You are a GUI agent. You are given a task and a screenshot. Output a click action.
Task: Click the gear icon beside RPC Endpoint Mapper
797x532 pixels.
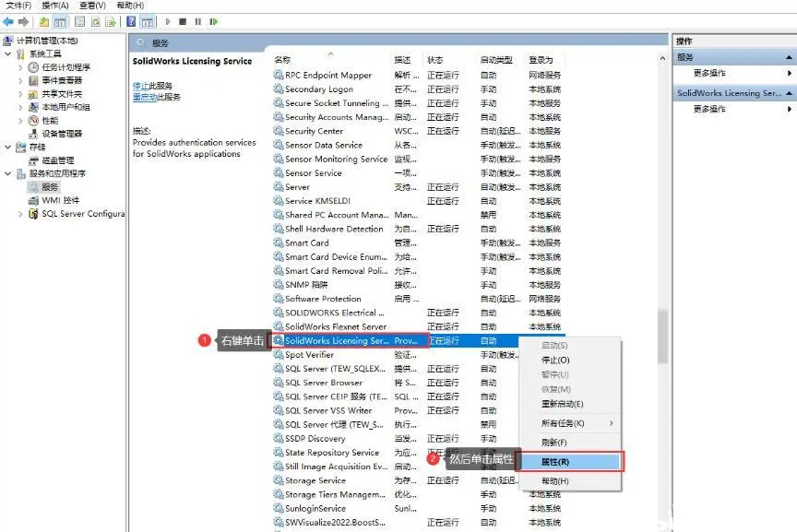coord(279,75)
